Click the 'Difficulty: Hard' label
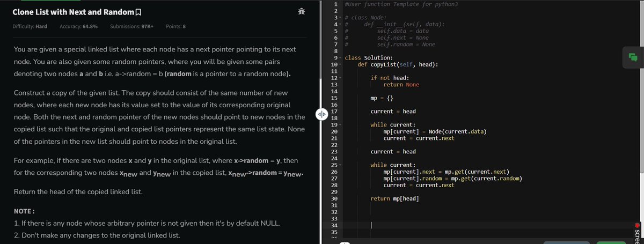The height and width of the screenshot is (244, 644). (x=30, y=26)
